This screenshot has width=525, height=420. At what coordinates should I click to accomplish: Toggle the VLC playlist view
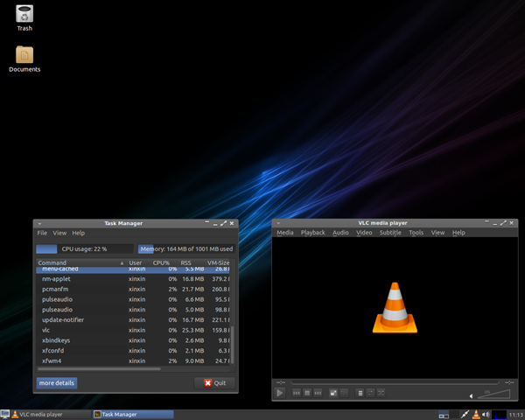click(360, 393)
